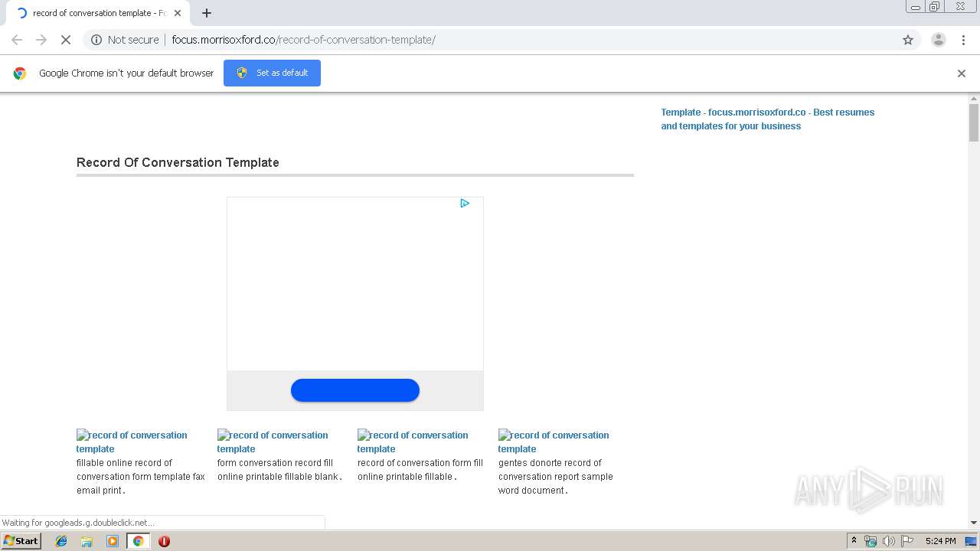Show hidden system tray icons
Image resolution: width=980 pixels, height=551 pixels.
pos(854,541)
